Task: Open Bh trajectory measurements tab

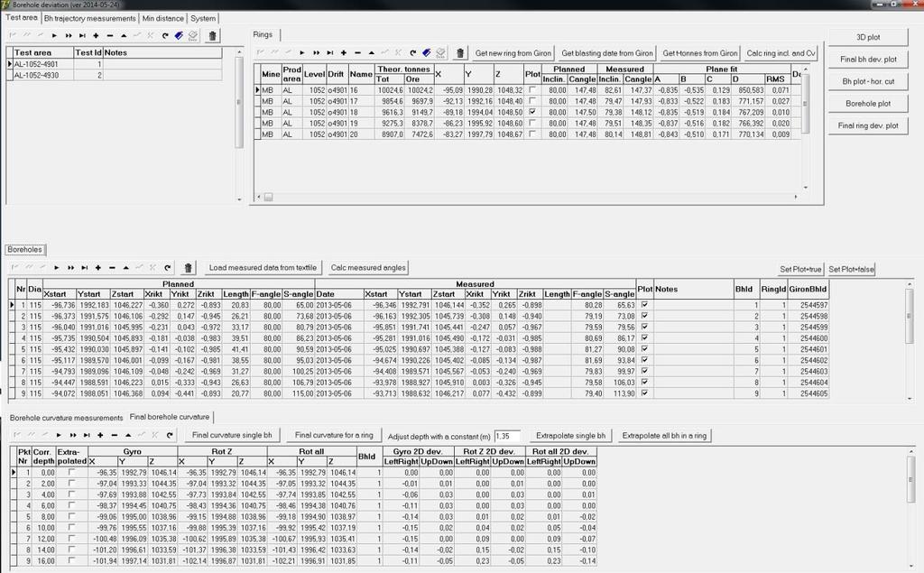Action: click(x=89, y=18)
